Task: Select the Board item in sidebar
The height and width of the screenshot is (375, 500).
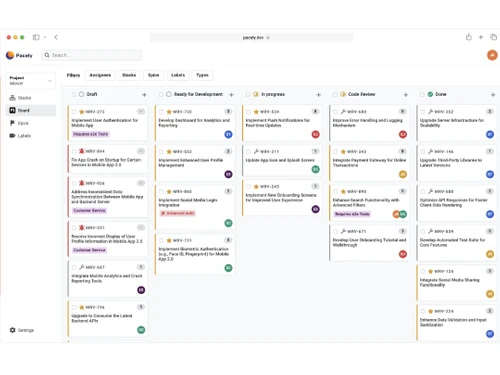Action: [31, 110]
